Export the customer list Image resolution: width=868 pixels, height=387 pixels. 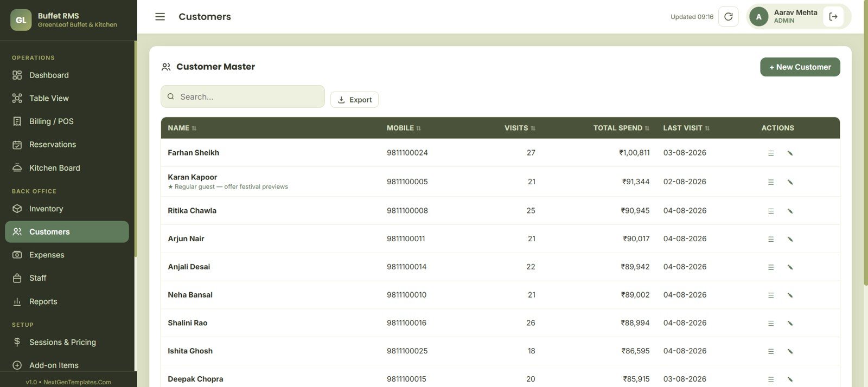(x=355, y=100)
